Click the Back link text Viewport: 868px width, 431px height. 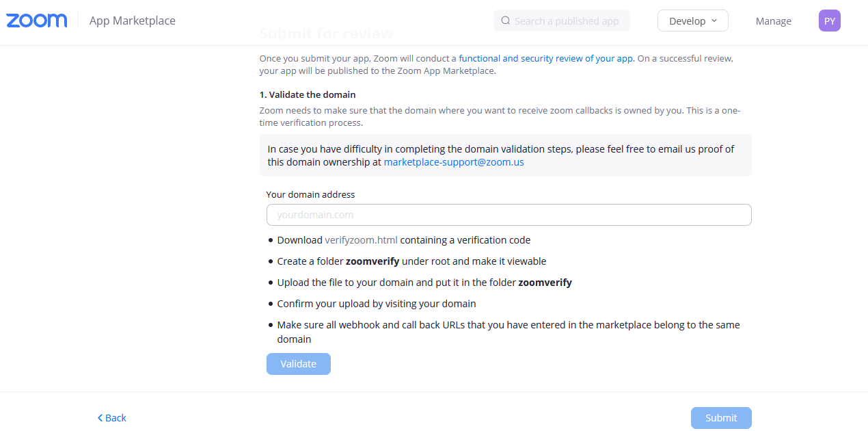pyautogui.click(x=116, y=418)
